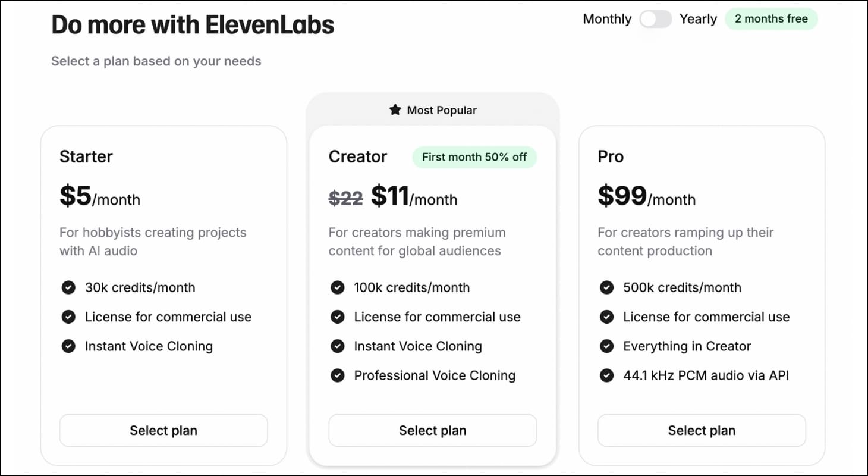Click the checkmark beside Instant Voice Cloning in Starter
Image resolution: width=868 pixels, height=476 pixels.
click(68, 346)
